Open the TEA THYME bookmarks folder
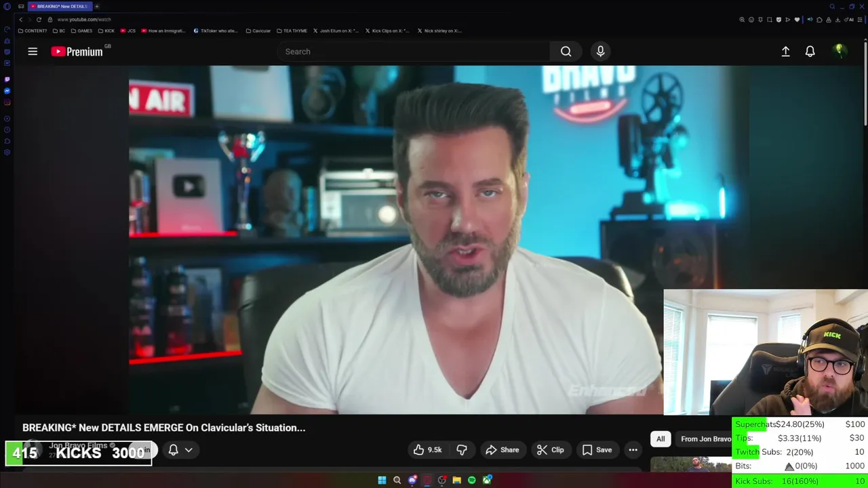This screenshot has height=488, width=868. [291, 30]
